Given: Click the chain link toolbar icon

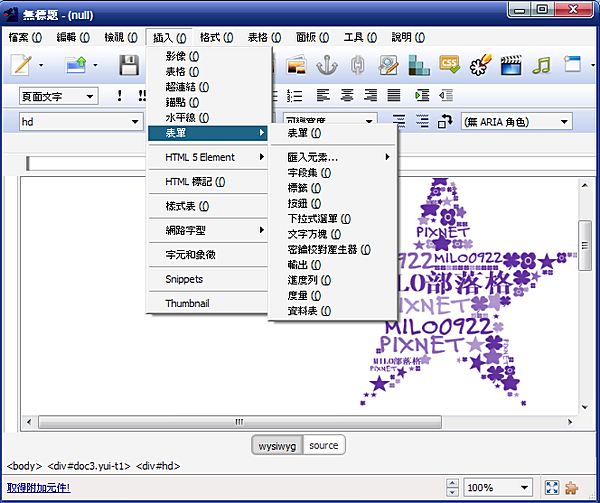Looking at the screenshot, I should click(357, 65).
